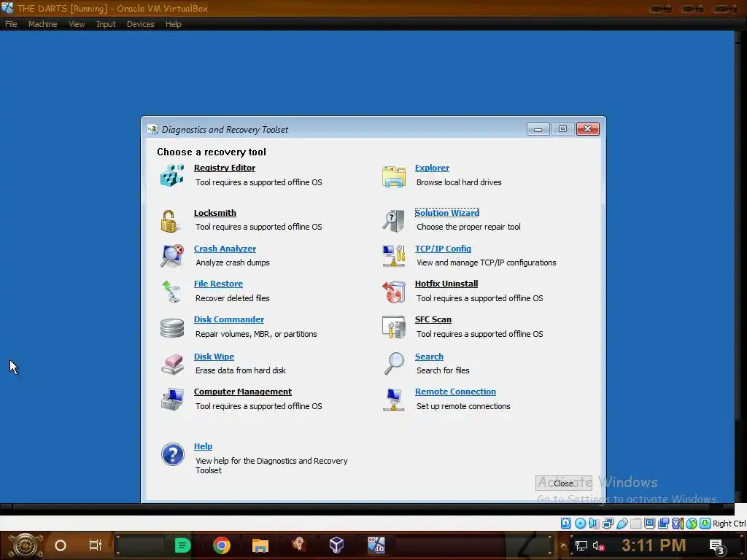Click the Right Ctrl host key indicator

tap(729, 524)
